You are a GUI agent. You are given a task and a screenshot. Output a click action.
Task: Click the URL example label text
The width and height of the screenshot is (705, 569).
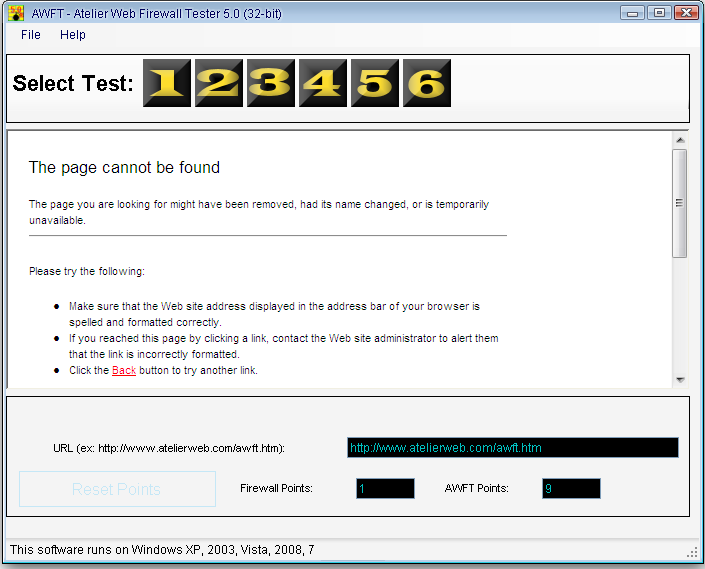pos(169,448)
